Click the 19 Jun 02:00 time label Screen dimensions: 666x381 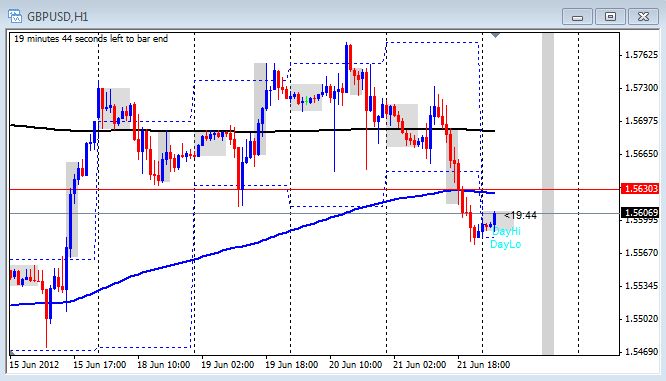(x=228, y=365)
